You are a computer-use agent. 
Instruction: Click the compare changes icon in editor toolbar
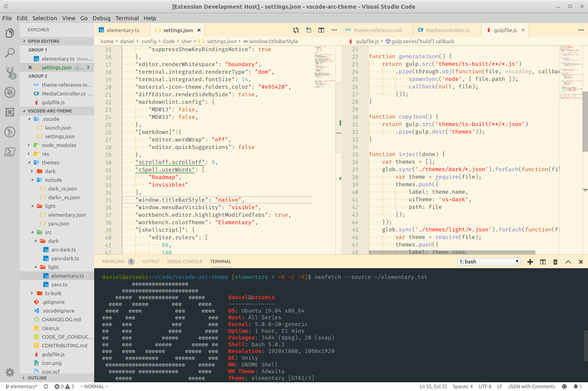(296, 30)
